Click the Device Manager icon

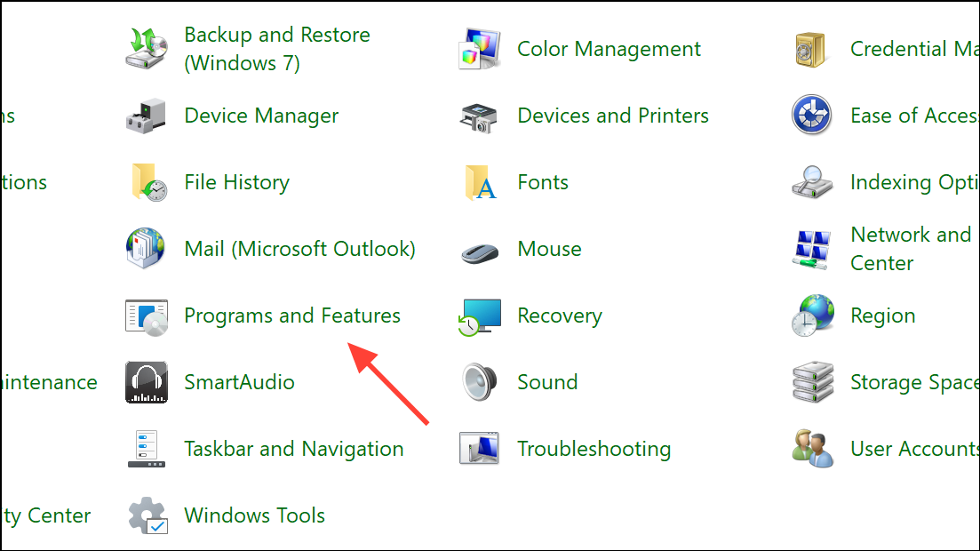[x=147, y=116]
